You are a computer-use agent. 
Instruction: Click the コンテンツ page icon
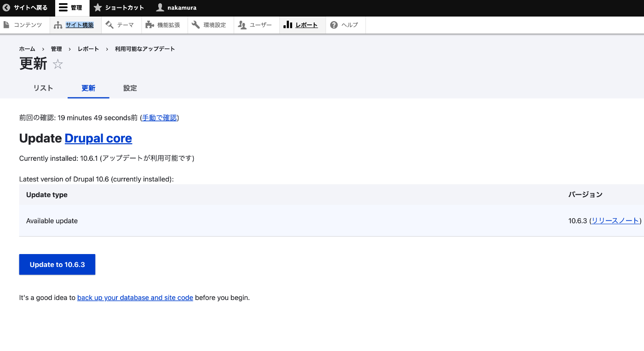(x=6, y=25)
